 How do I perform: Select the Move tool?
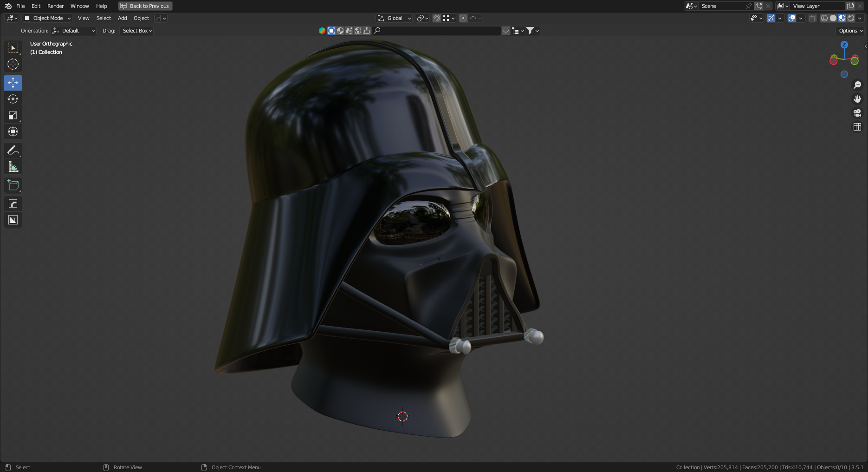pos(13,83)
